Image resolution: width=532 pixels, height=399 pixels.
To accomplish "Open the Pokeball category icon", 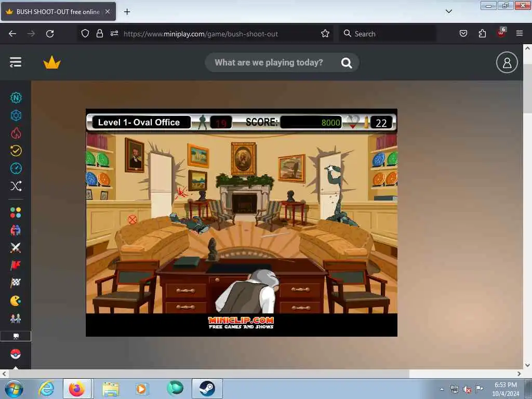I will click(16, 354).
